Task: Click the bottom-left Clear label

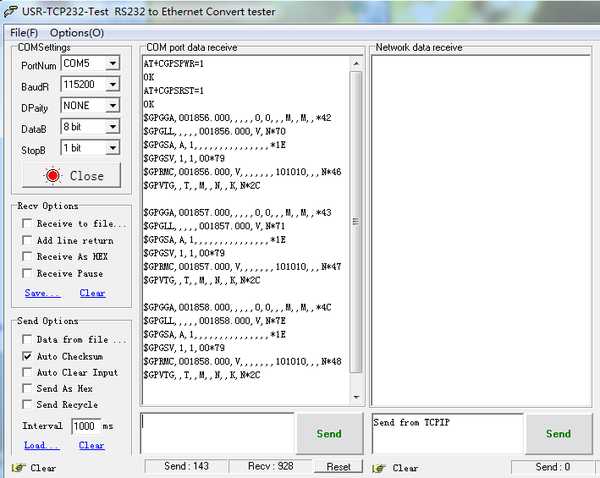Action: [x=43, y=468]
